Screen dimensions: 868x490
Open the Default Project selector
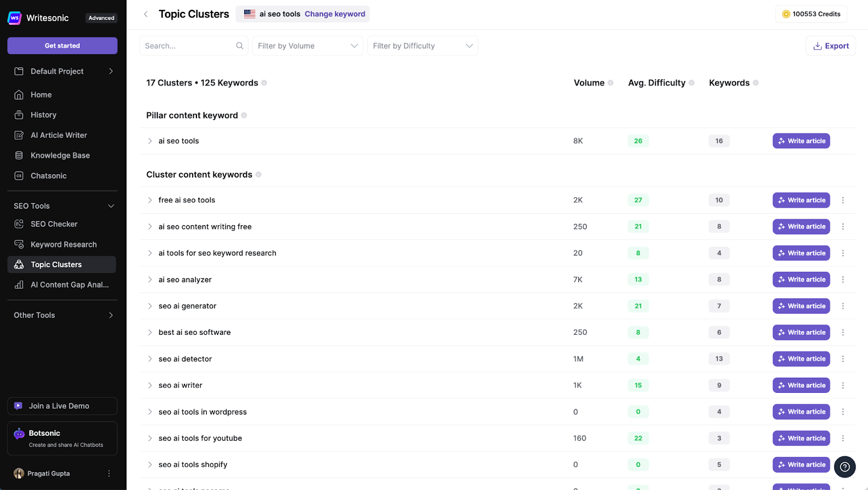pyautogui.click(x=62, y=71)
